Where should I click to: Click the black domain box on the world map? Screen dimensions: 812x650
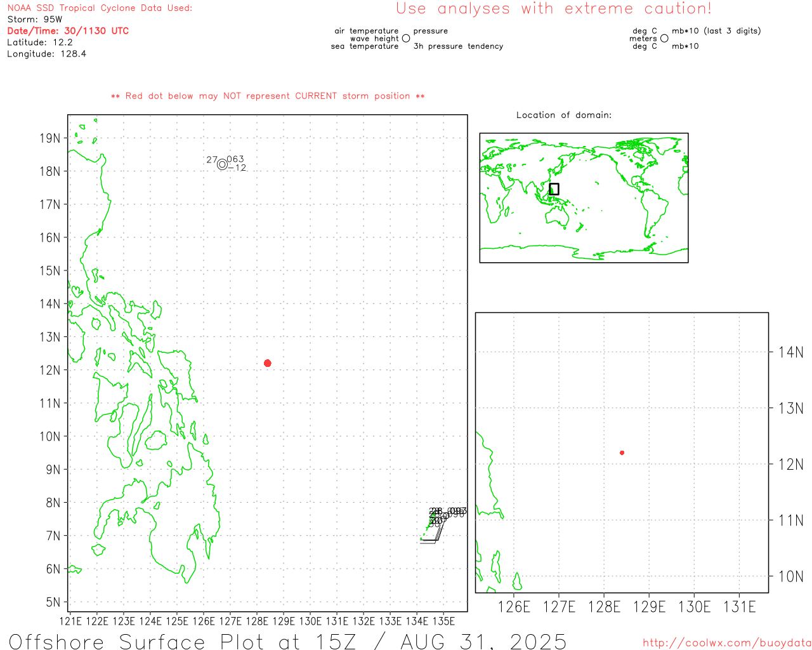[x=554, y=189]
